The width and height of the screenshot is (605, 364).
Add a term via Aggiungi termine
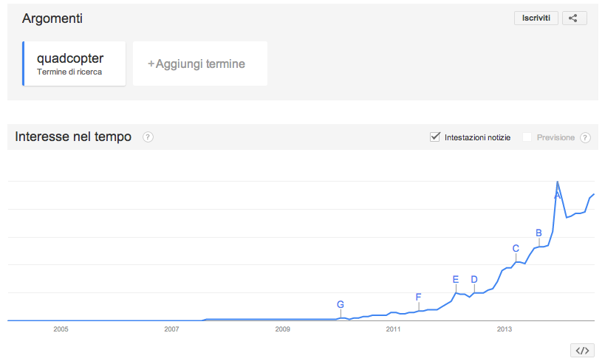pos(200,63)
